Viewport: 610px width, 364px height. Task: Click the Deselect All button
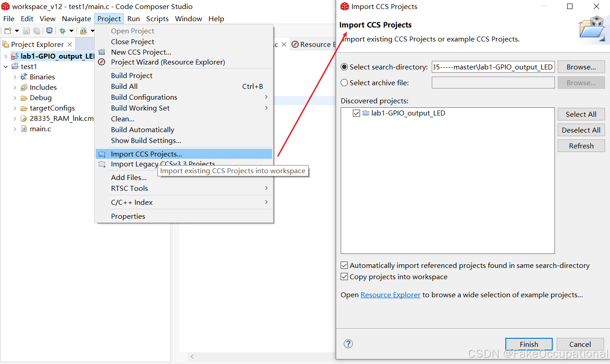tap(581, 130)
